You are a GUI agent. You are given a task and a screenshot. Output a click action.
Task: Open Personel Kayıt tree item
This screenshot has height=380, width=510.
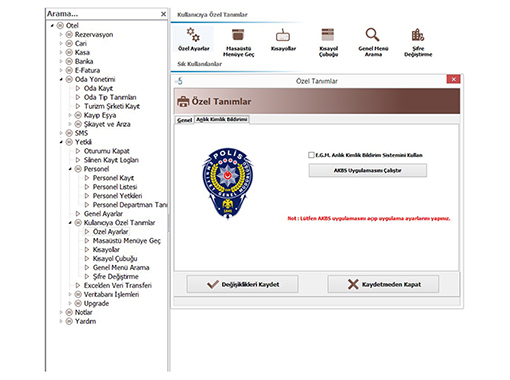(113, 178)
